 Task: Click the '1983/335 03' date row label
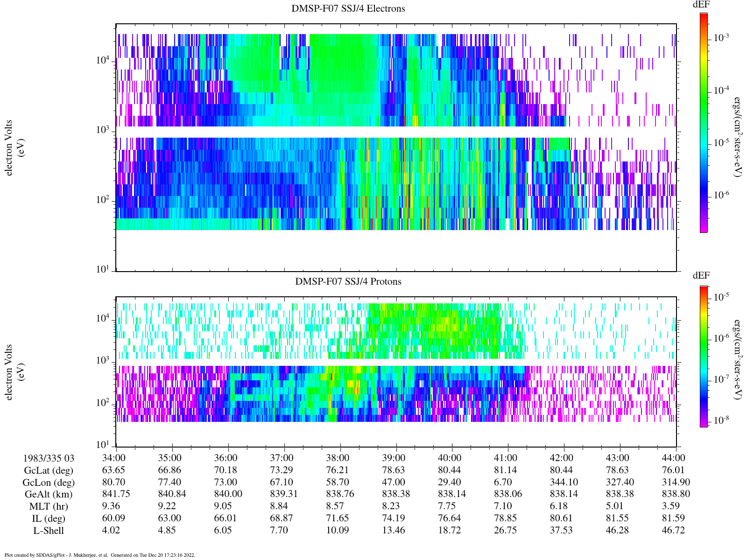(49, 458)
